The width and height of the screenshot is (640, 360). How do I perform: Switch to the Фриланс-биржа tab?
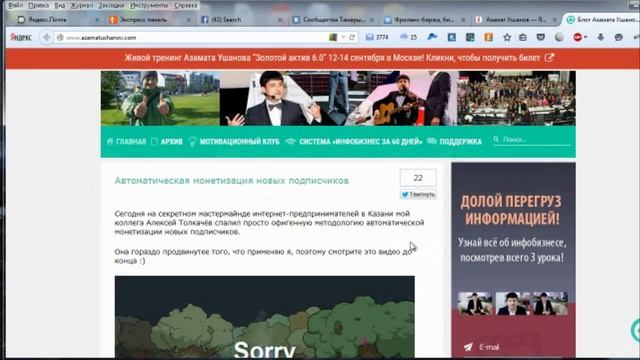click(x=424, y=20)
